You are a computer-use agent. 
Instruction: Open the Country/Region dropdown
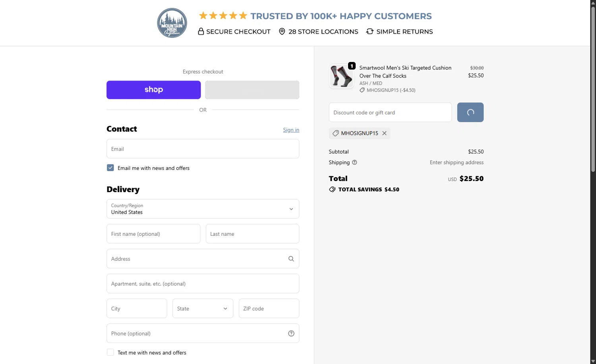coord(203,209)
